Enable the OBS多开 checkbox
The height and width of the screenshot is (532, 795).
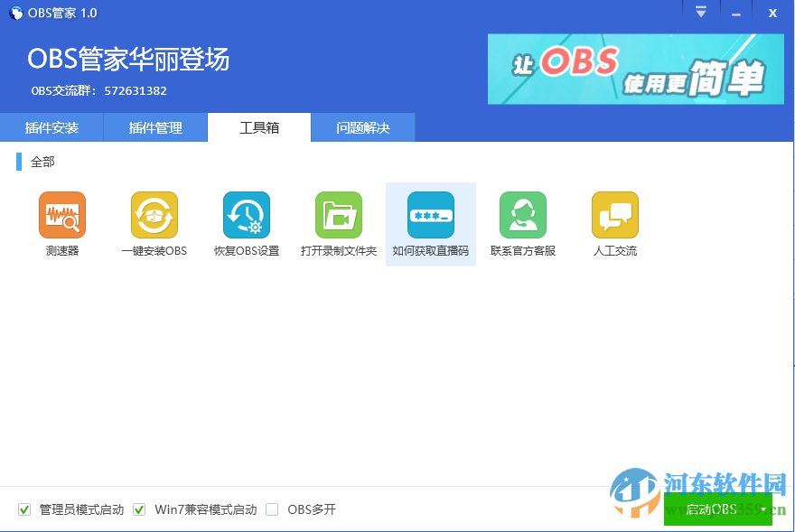point(272,509)
